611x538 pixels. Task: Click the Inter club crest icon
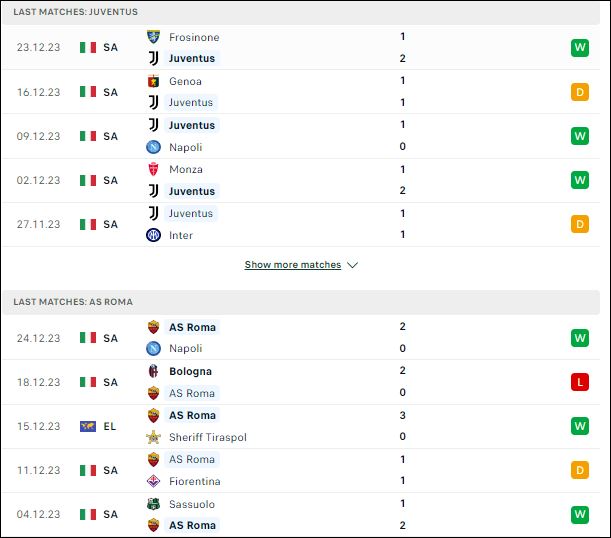pyautogui.click(x=154, y=235)
